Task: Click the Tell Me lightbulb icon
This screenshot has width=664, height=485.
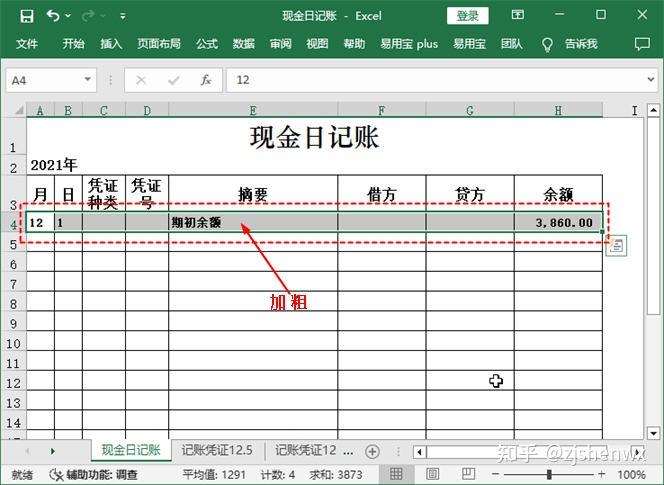Action: [x=547, y=44]
